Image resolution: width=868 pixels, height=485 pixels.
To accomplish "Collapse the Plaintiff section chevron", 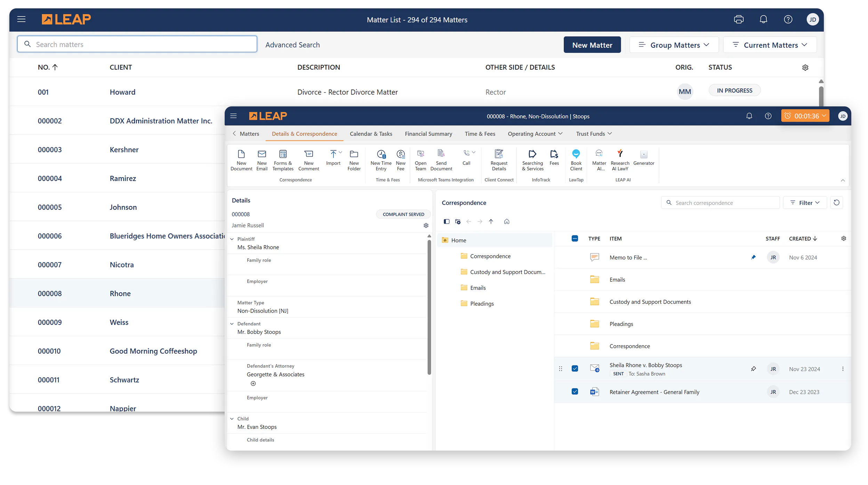I will pos(232,239).
